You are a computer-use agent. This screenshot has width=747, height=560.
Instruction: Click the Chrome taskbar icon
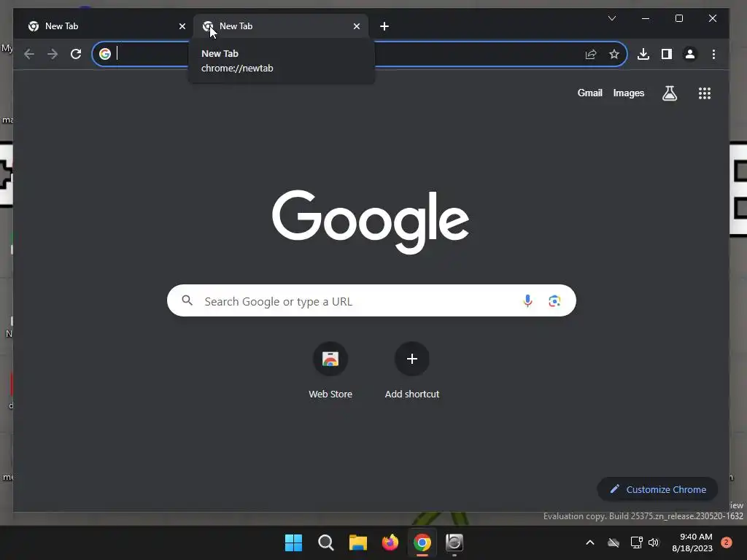(x=422, y=542)
